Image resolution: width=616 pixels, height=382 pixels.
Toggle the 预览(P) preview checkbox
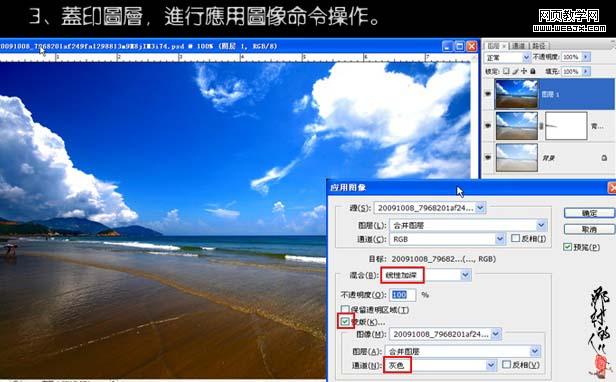567,247
